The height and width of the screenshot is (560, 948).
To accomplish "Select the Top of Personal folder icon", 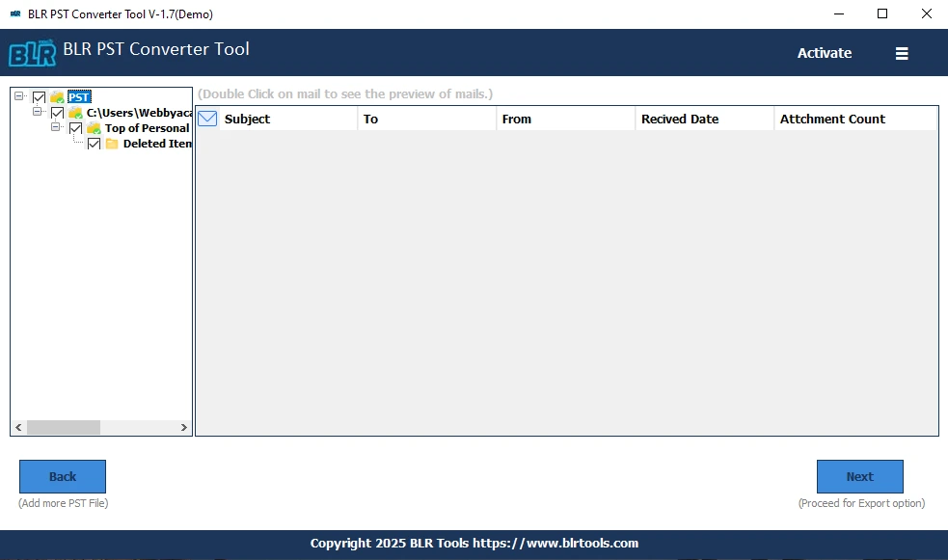I will (x=95, y=127).
